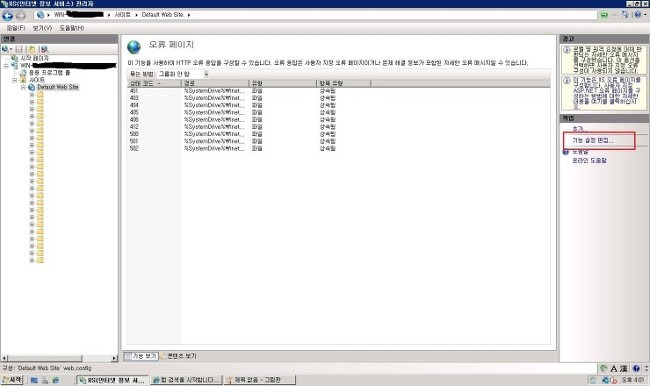Click the tree pane's horizontal scrollbar left arrow
The image size is (650, 386).
[x=4, y=358]
